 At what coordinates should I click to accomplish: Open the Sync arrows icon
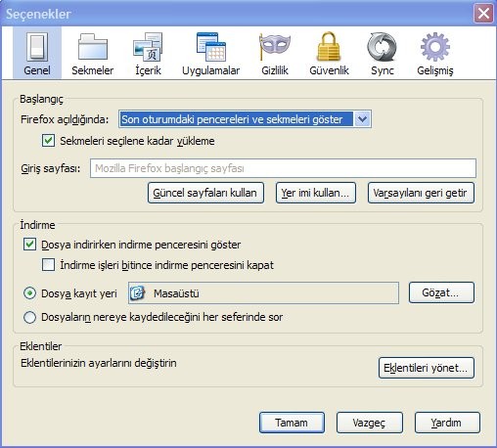coord(382,47)
